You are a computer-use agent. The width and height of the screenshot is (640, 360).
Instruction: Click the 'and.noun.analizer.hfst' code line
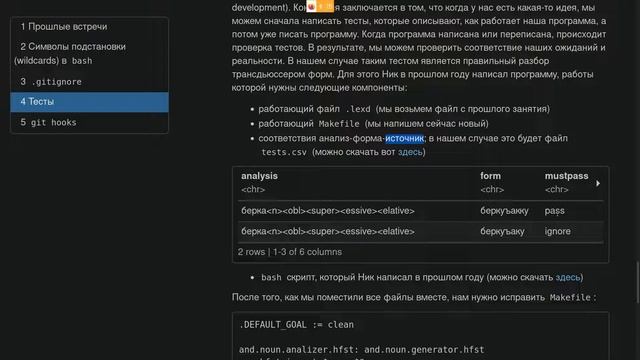click(x=362, y=350)
